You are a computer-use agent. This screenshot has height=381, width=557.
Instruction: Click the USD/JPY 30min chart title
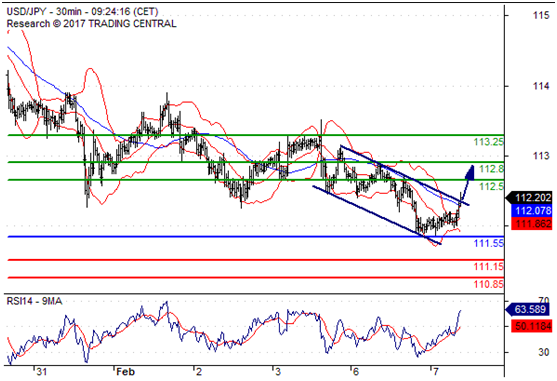pos(82,12)
